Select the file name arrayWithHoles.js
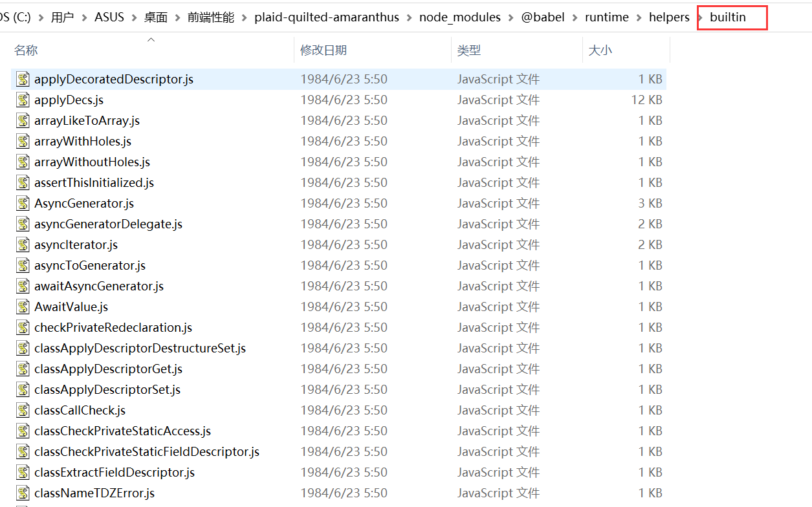 coord(83,141)
